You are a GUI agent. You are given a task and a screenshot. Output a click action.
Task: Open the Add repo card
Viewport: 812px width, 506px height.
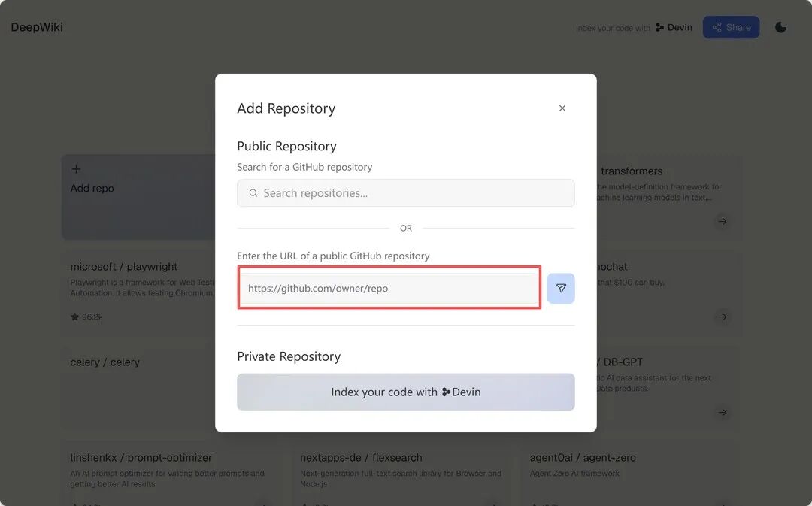(139, 197)
